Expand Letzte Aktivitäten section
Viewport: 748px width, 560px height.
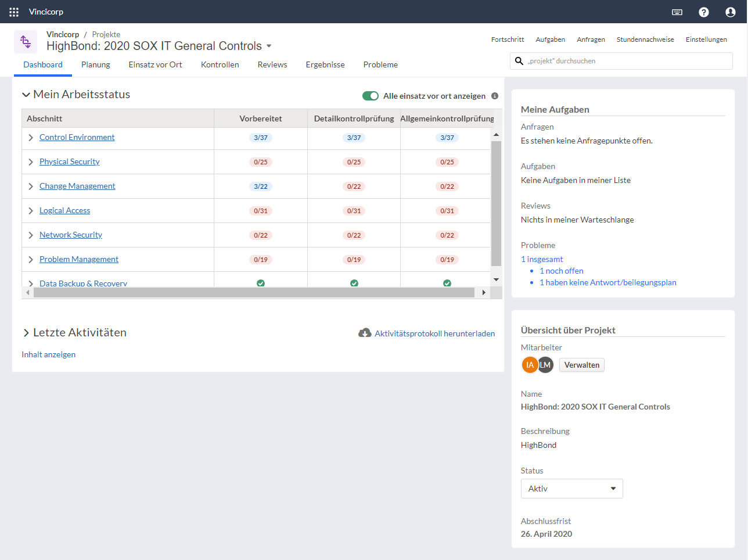click(x=26, y=333)
